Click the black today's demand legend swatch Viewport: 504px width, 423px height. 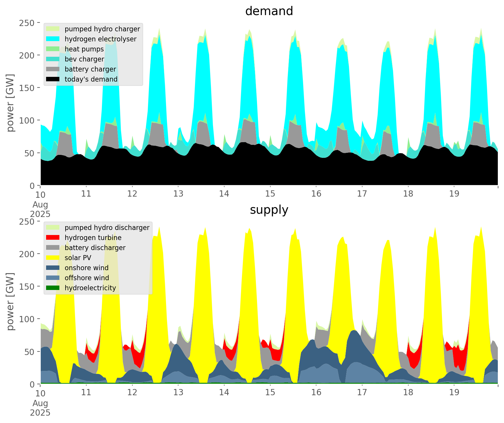point(53,79)
